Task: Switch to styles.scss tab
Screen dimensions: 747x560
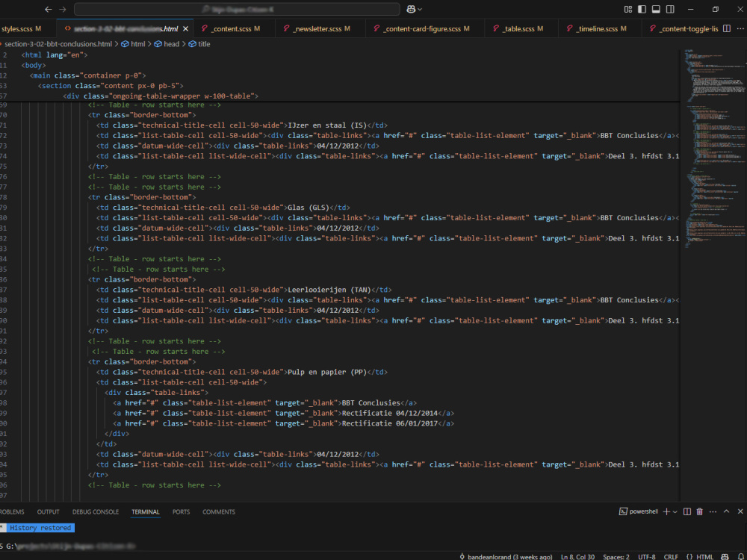Action: point(21,28)
